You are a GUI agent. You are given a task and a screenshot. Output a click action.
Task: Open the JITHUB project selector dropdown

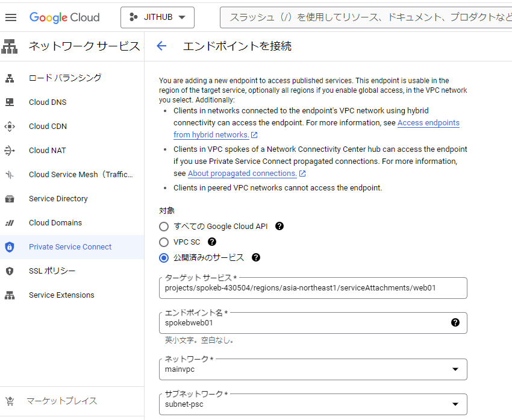point(157,17)
